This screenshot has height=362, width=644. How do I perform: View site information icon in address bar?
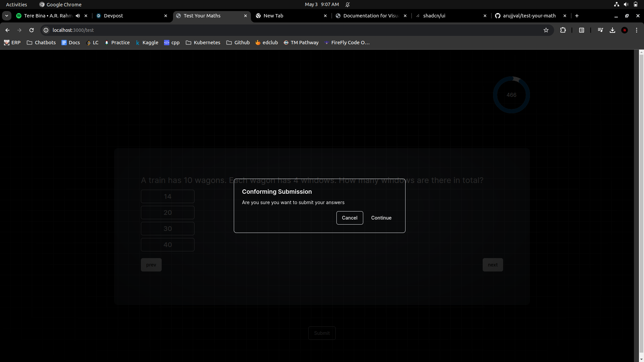click(46, 30)
